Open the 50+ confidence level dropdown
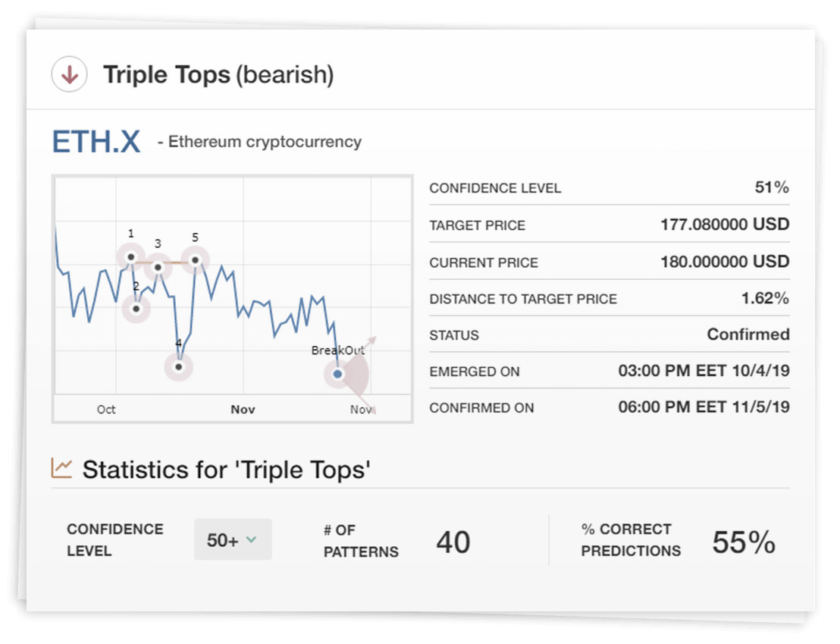The width and height of the screenshot is (840, 644). (232, 540)
